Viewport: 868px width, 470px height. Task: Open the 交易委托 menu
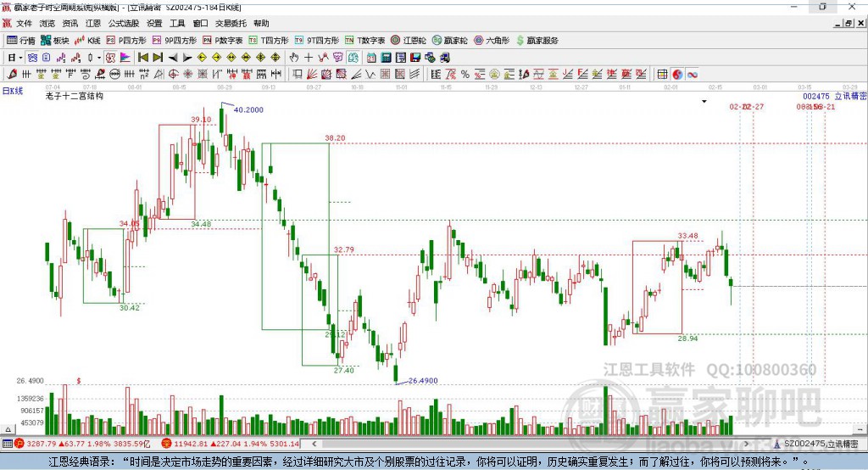(231, 23)
